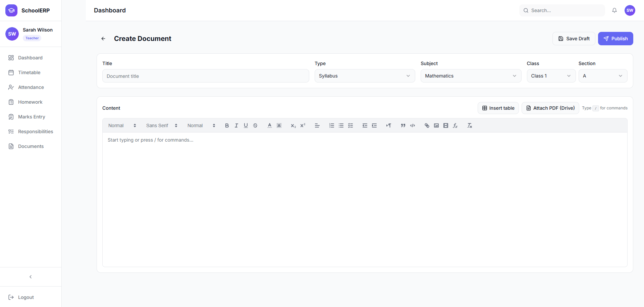The image size is (644, 307).
Task: Open Dashboard in the sidebar
Action: 31,58
